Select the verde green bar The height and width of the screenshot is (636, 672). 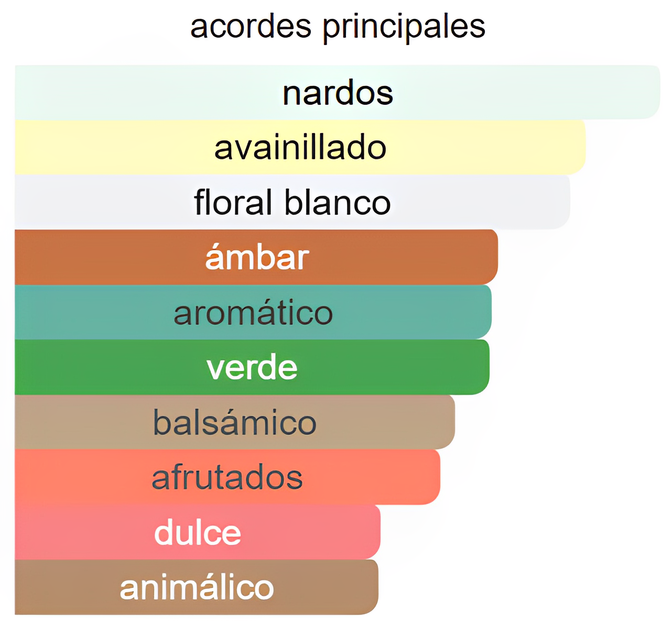[252, 367]
